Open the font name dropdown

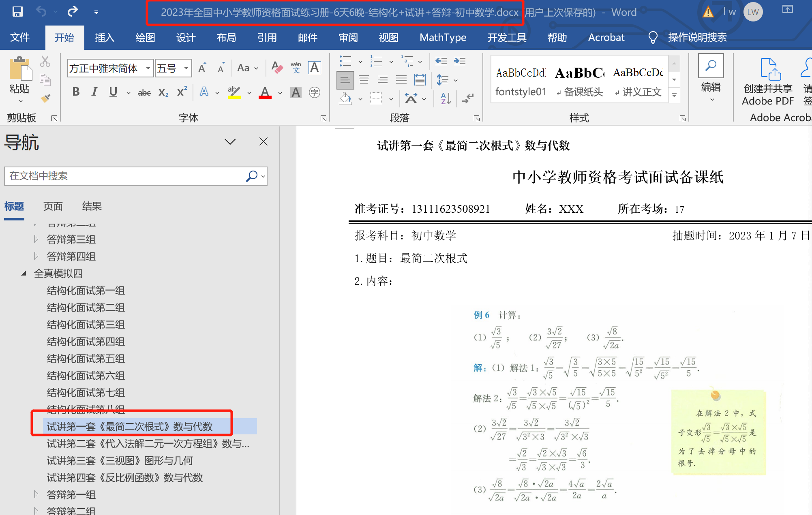(x=148, y=68)
